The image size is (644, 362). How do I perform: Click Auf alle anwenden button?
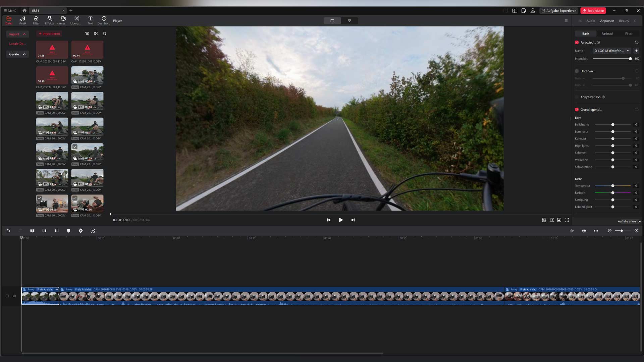[630, 221]
